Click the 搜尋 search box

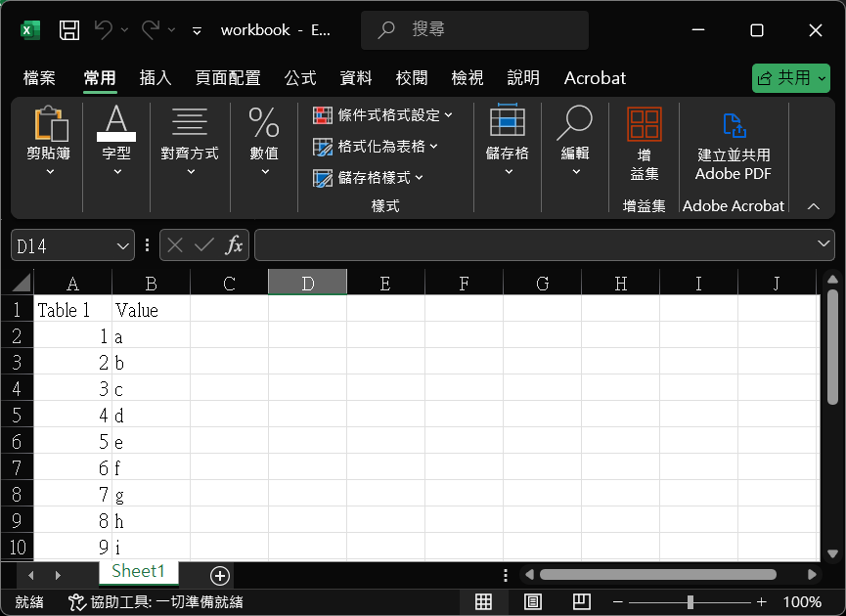pos(474,30)
